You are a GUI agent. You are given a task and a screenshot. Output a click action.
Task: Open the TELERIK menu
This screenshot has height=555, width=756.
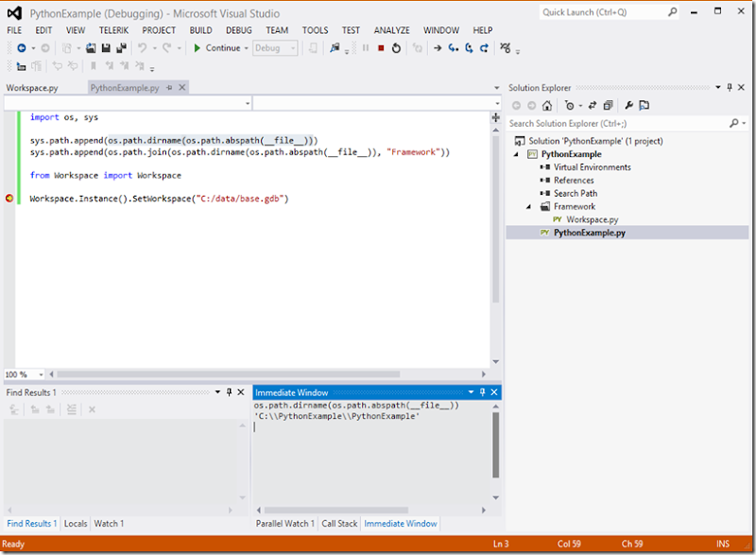point(113,30)
